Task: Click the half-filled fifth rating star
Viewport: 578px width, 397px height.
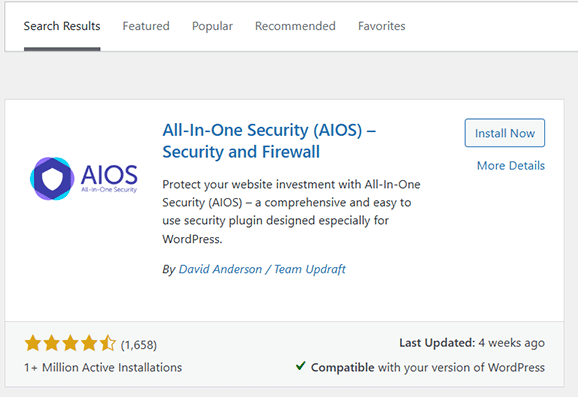Action: (108, 343)
